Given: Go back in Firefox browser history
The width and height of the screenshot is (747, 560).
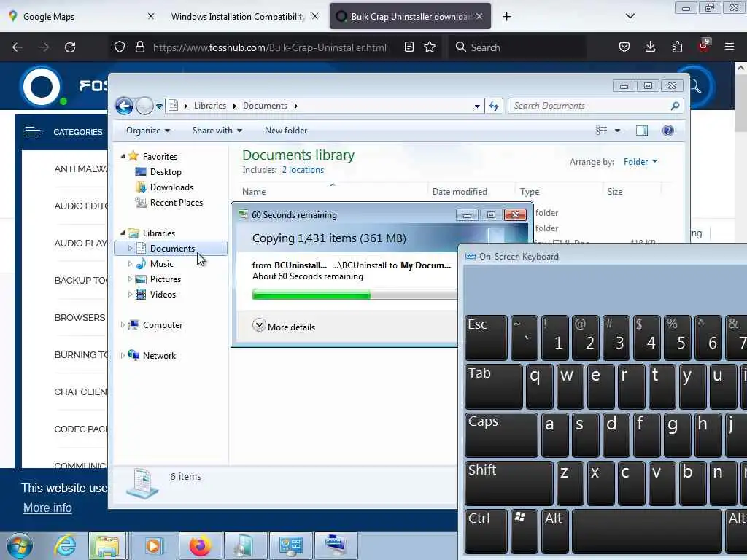Looking at the screenshot, I should pos(18,47).
